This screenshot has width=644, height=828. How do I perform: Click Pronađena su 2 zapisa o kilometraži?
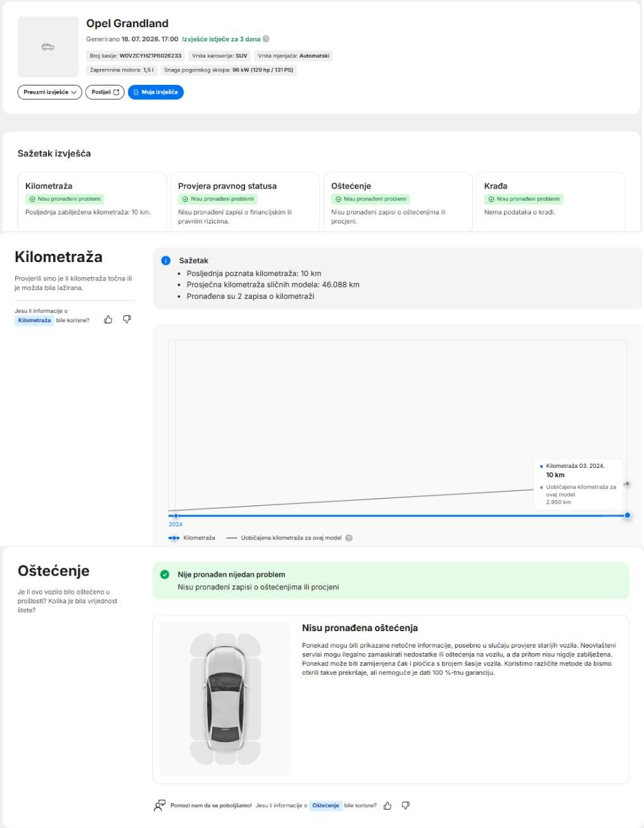point(250,296)
